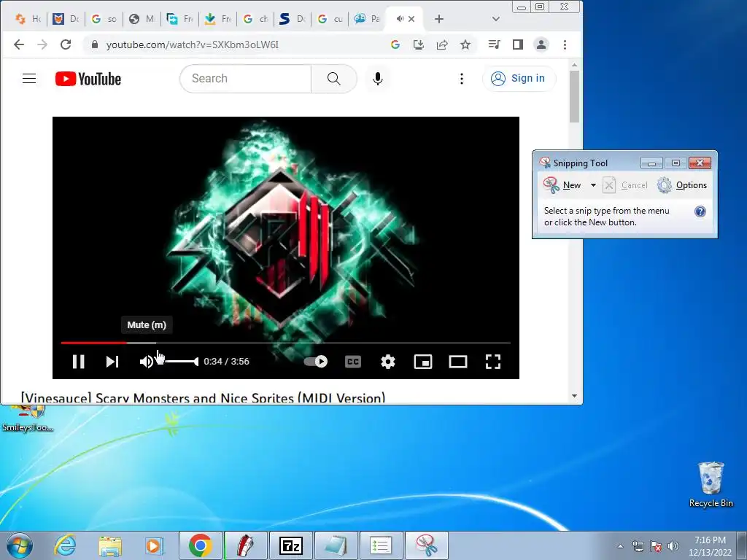The width and height of the screenshot is (747, 560).
Task: Switch to 7-Zip on the taskbar
Action: click(x=290, y=545)
